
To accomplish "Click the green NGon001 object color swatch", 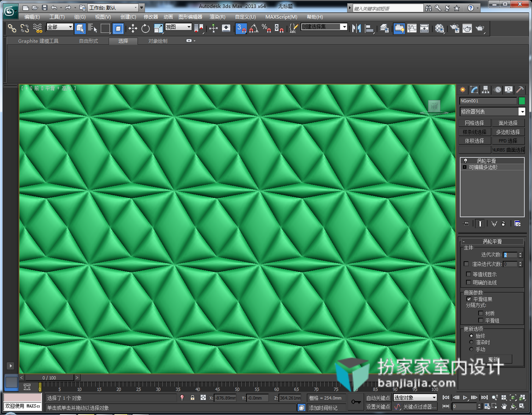I will pyautogui.click(x=521, y=101).
